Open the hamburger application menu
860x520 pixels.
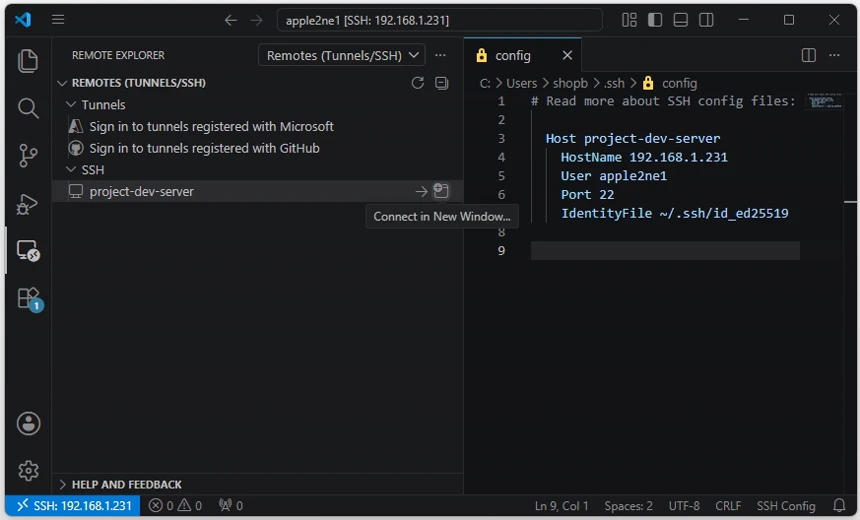tap(58, 20)
